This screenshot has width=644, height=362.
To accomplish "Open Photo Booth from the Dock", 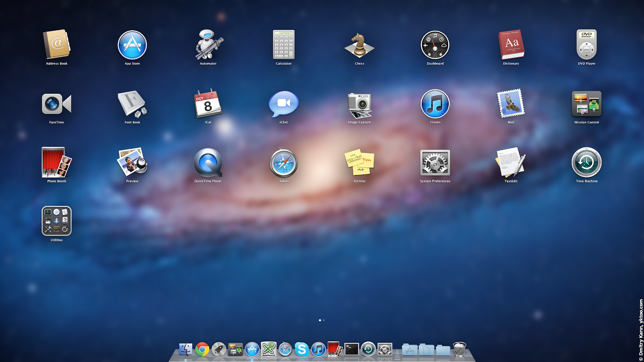I will 335,349.
